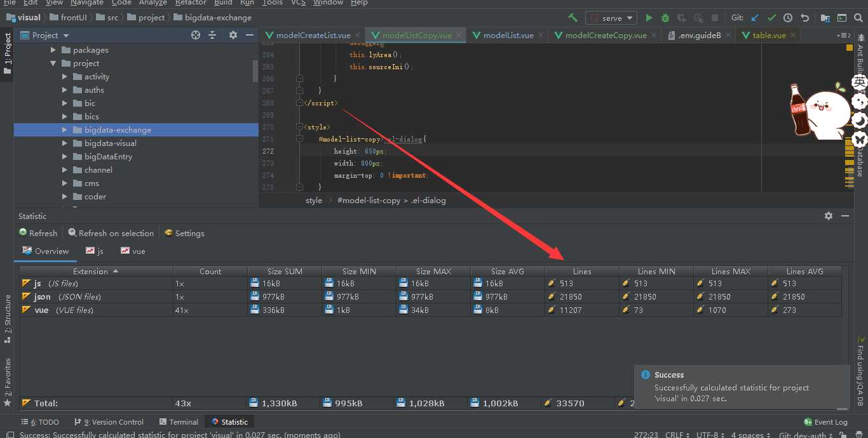Click the Git commit green checkmark

pos(771,18)
